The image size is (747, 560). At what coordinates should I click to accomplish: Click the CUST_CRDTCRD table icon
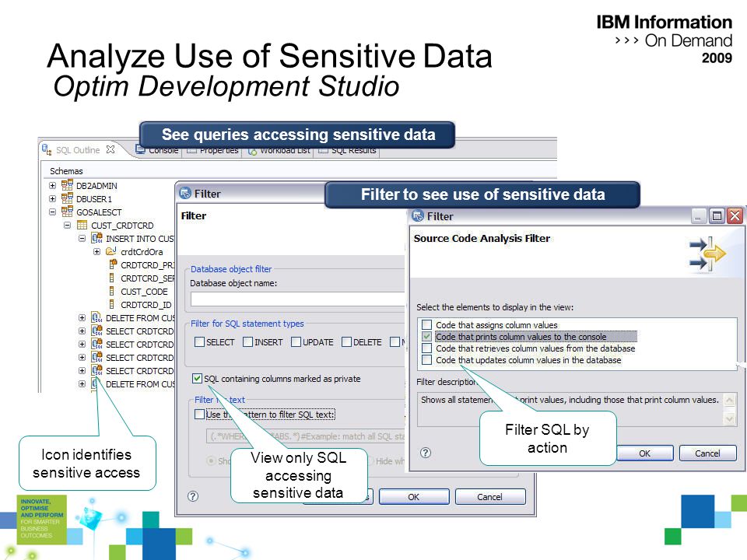click(82, 225)
